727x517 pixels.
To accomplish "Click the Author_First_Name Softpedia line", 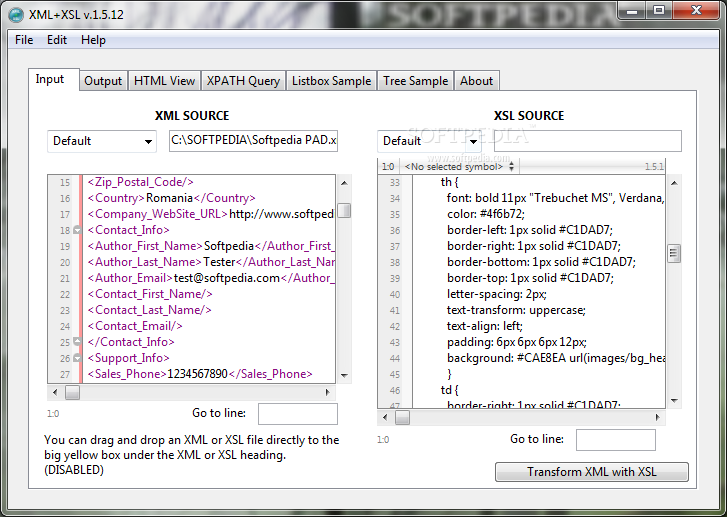I will pyautogui.click(x=211, y=246).
